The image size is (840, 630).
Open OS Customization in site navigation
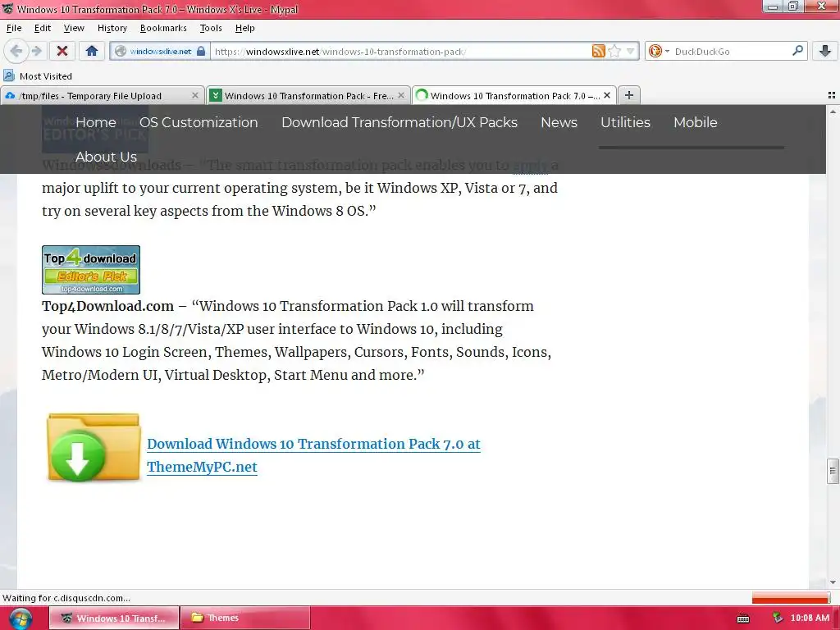click(x=199, y=122)
